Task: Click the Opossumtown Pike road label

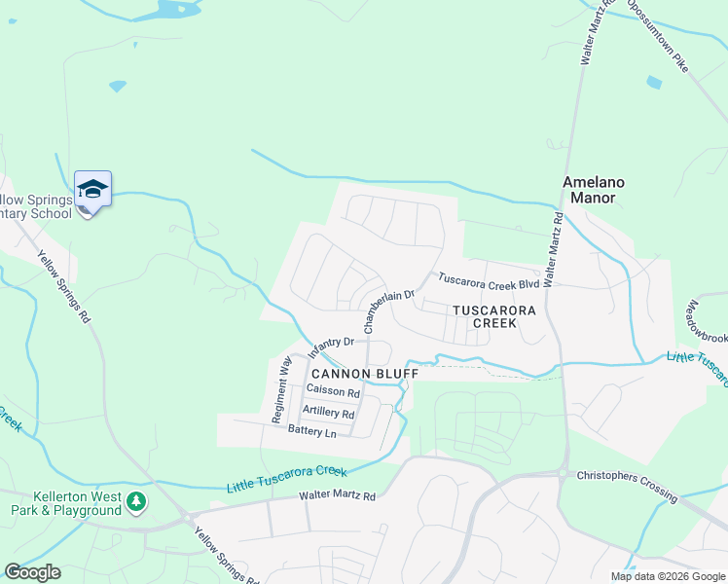Action: coord(657,36)
